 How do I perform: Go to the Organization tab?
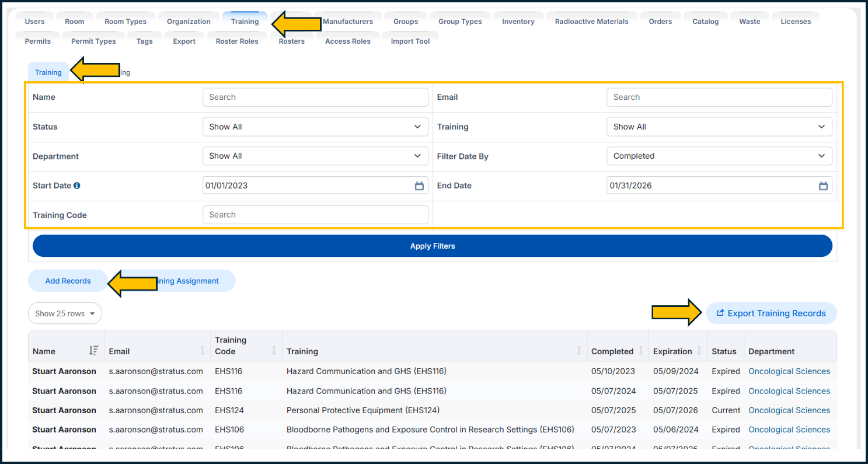point(189,22)
